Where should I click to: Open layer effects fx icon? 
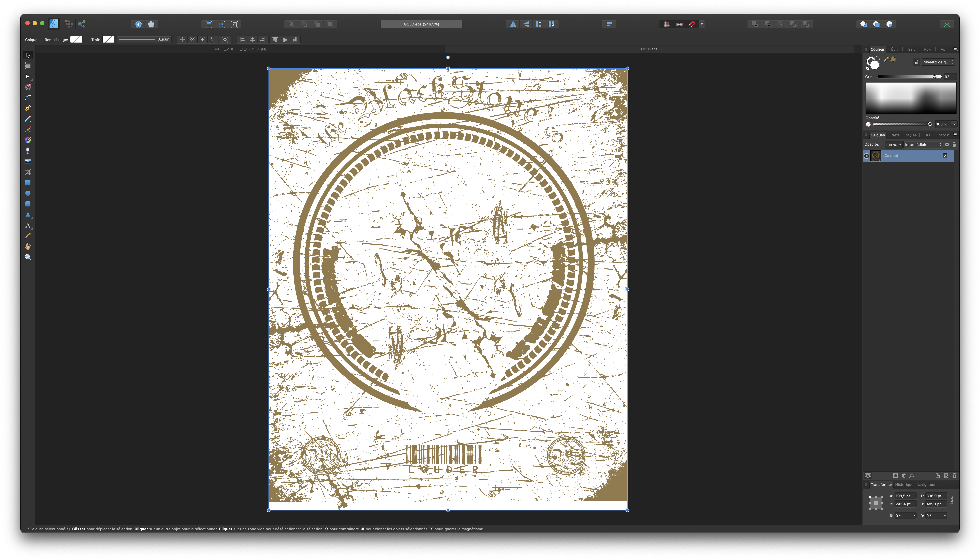(912, 476)
